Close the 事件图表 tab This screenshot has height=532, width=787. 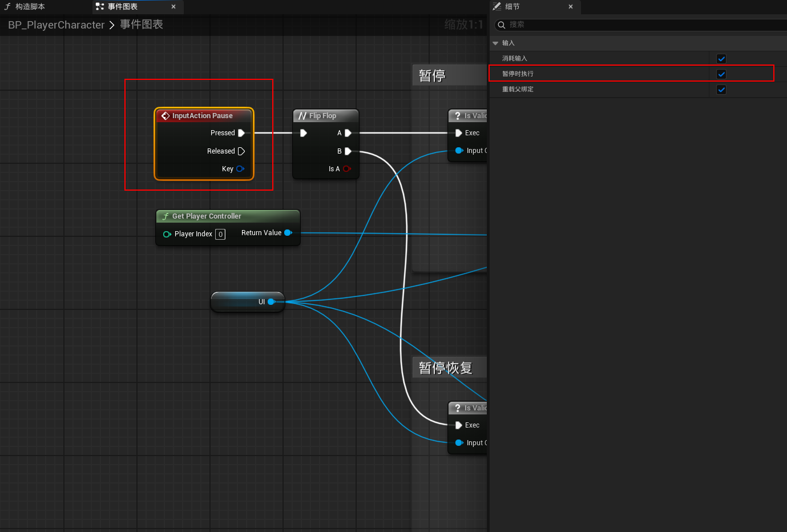[173, 7]
